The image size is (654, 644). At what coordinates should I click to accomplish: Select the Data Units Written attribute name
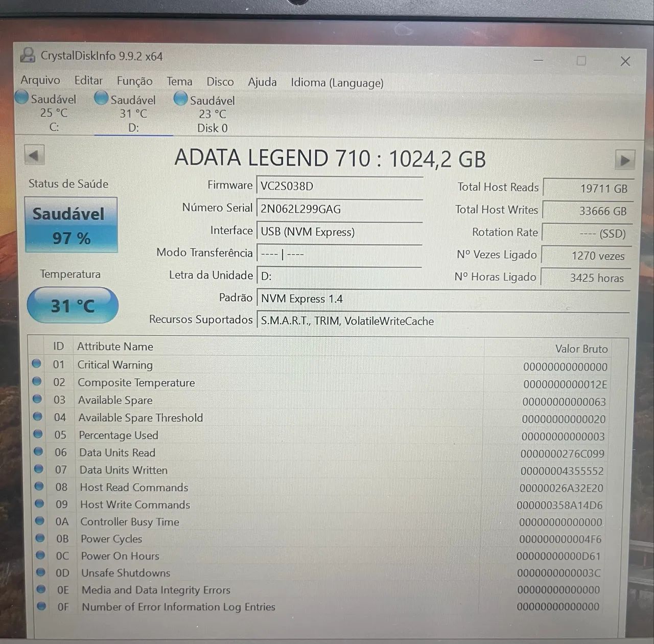coord(124,470)
